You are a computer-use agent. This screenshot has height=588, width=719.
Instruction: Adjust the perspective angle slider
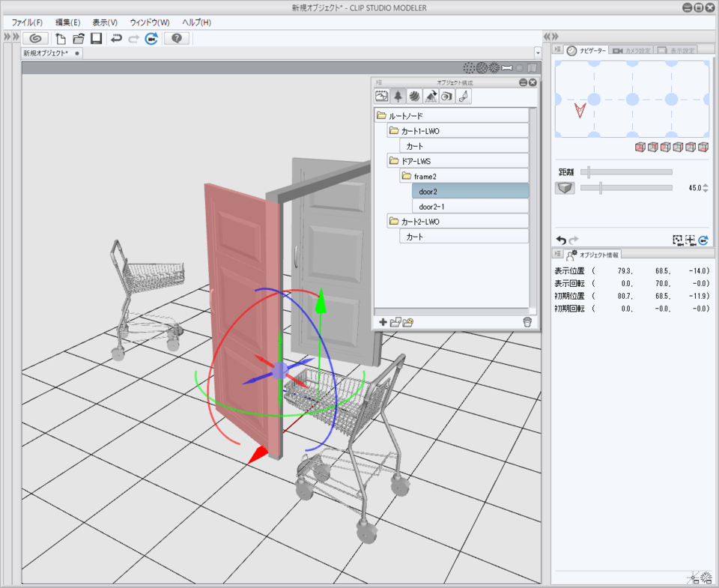tap(626, 187)
